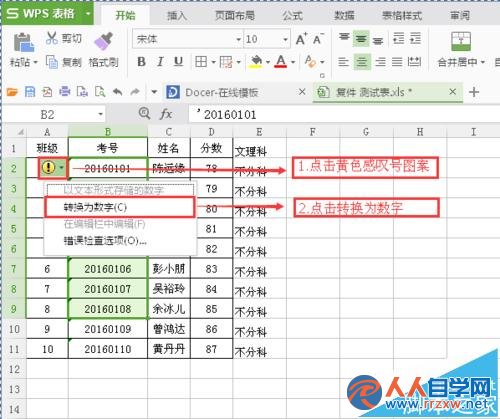Align text to top
Image resolution: width=500 pixels, height=419 pixels.
point(344,37)
